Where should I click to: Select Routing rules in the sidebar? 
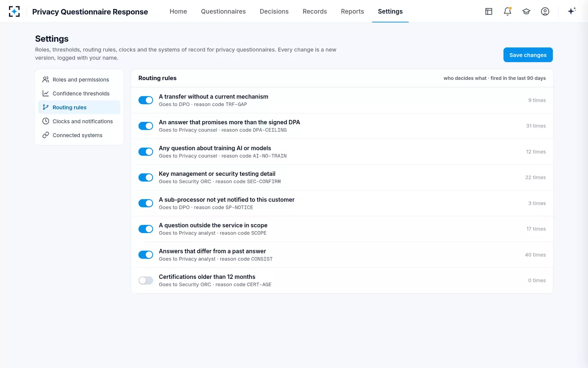(79, 107)
